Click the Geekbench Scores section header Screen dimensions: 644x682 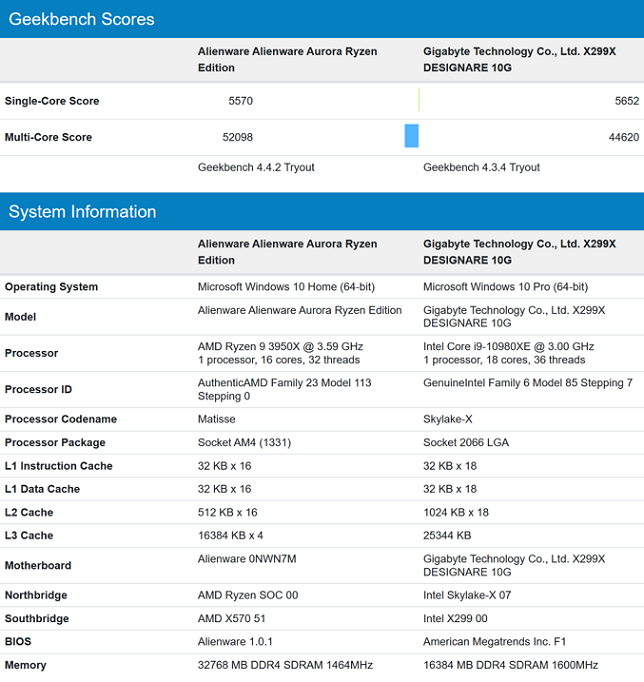322,19
